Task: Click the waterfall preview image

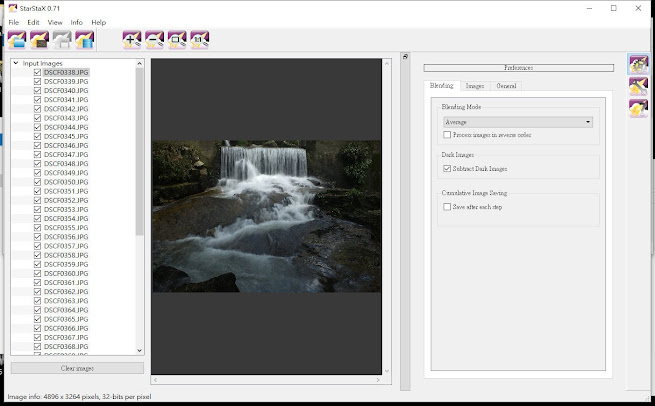Action: [x=267, y=216]
